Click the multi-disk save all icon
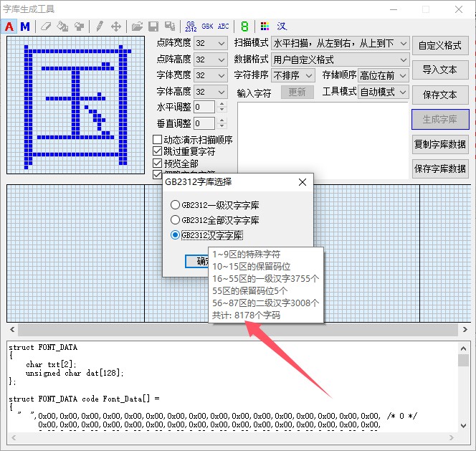The image size is (476, 451). tap(170, 27)
